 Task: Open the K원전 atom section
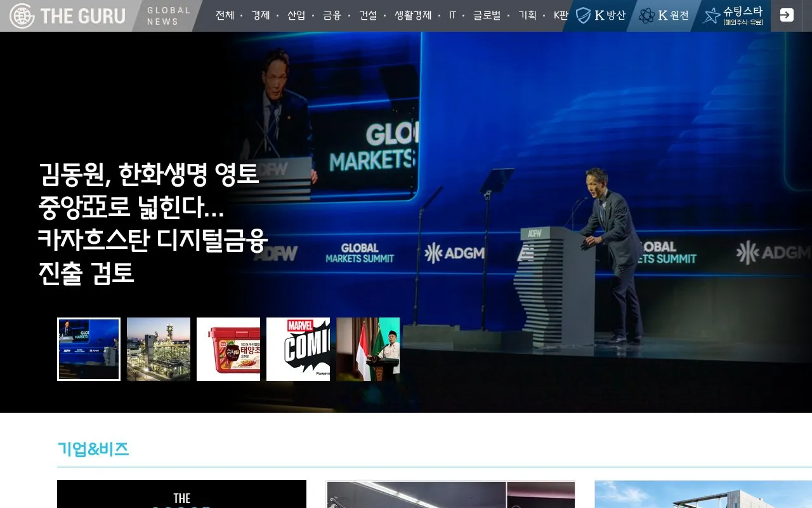click(x=664, y=15)
